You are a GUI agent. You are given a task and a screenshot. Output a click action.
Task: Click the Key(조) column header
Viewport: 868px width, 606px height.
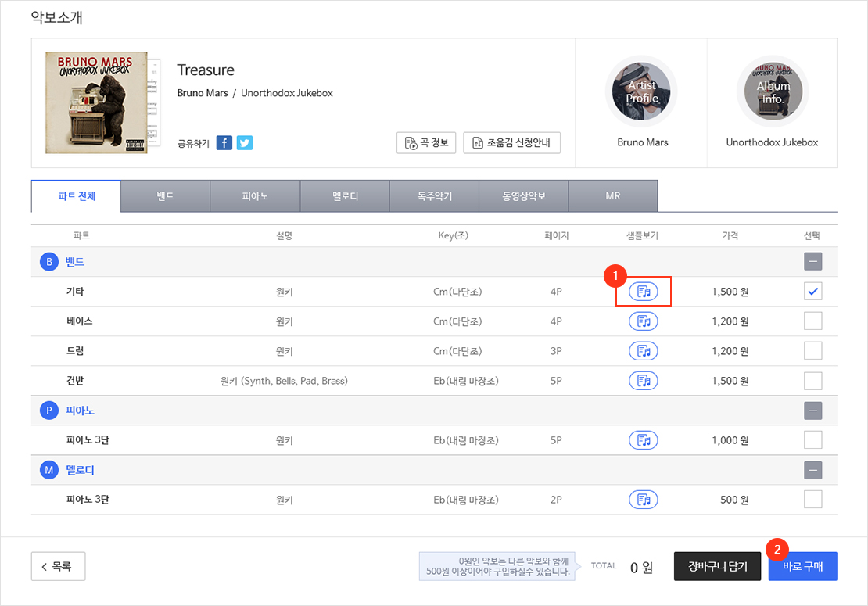[x=454, y=236]
